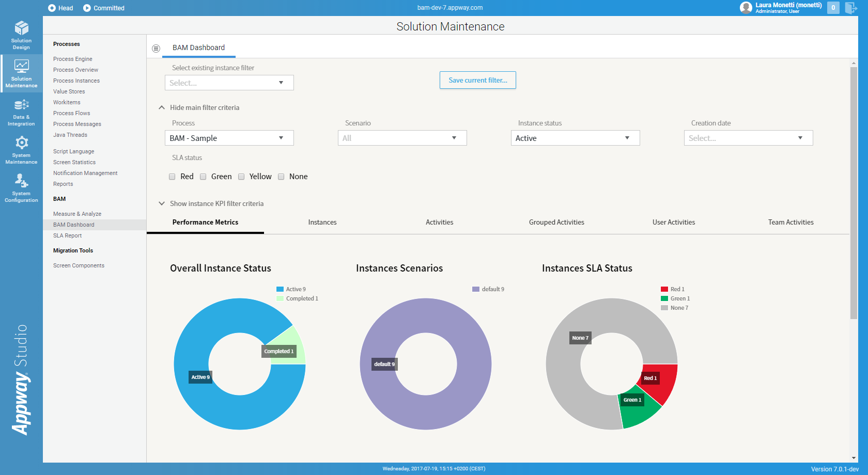Open the Solution Design module icon
This screenshot has width=868, height=475.
tap(21, 28)
